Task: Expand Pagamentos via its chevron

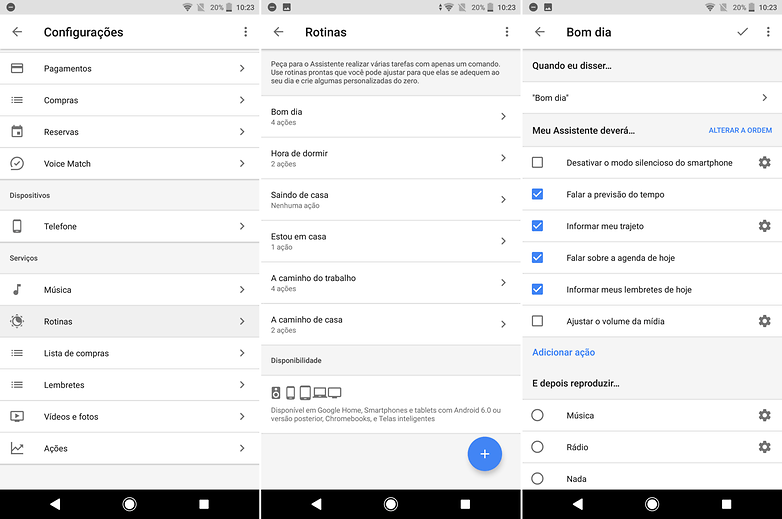Action: click(242, 68)
